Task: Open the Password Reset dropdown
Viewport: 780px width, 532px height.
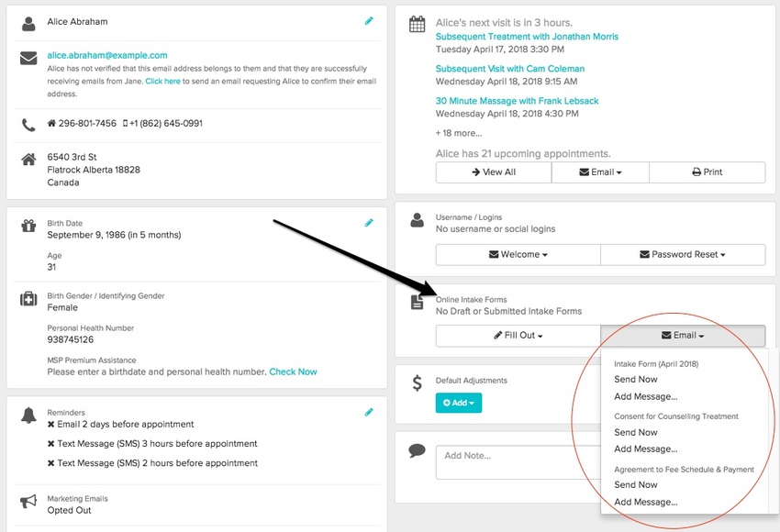Action: pos(682,254)
